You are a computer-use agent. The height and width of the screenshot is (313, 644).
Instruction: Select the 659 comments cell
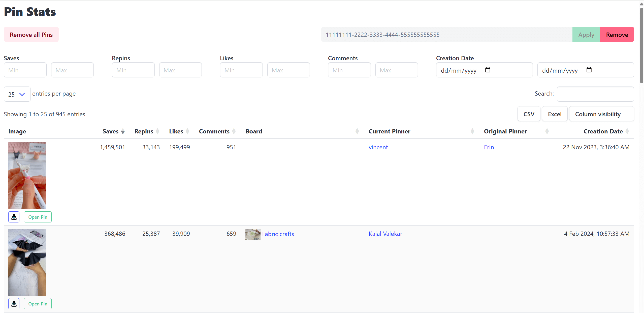(231, 234)
